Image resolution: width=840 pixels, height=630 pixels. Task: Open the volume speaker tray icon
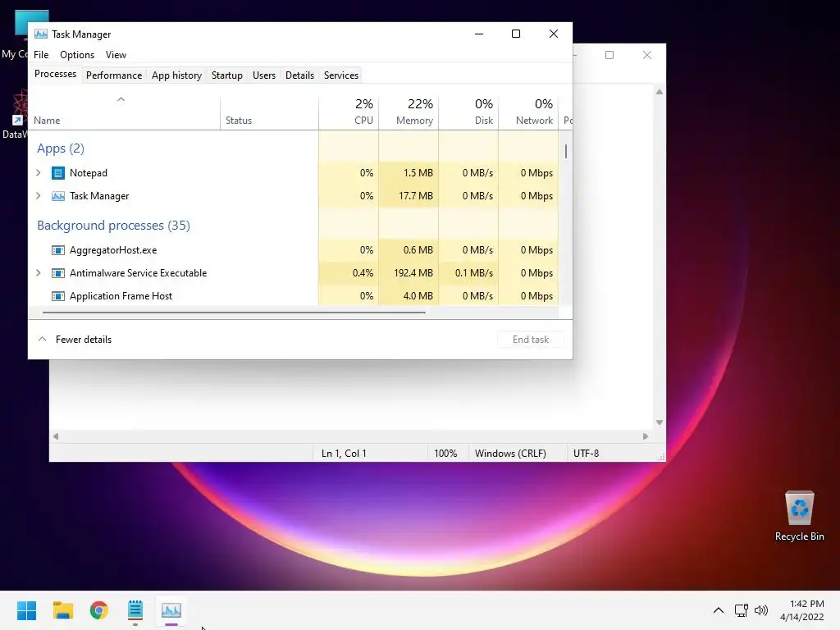click(x=761, y=610)
